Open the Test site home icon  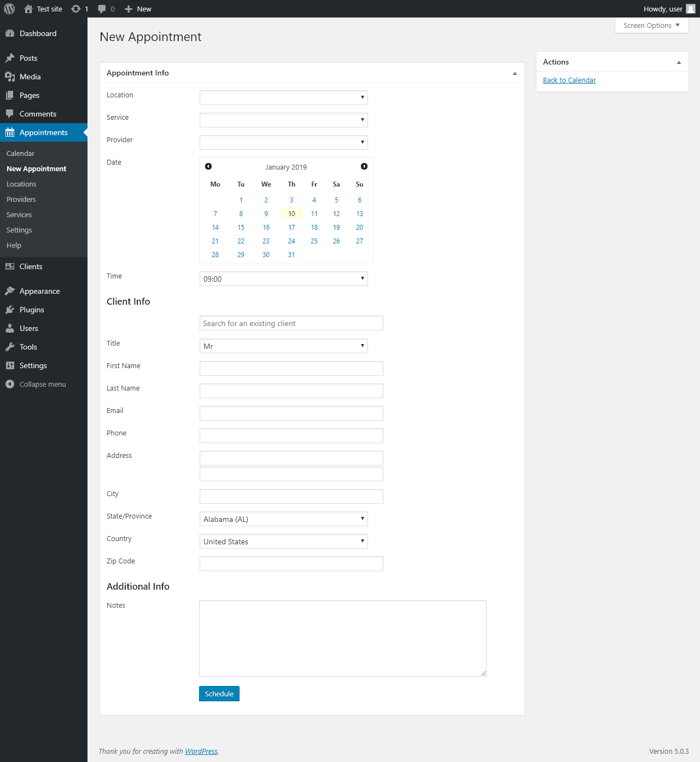click(28, 9)
